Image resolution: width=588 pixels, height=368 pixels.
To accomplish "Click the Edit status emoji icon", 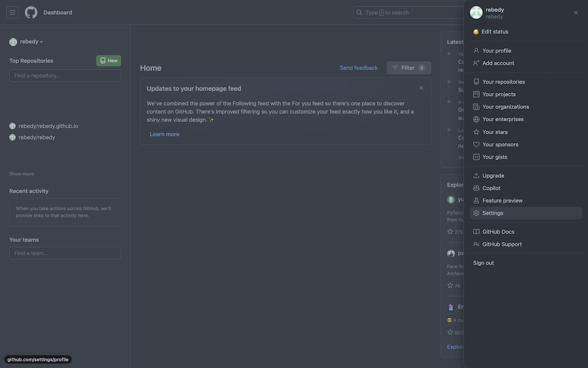I will 476,32.
